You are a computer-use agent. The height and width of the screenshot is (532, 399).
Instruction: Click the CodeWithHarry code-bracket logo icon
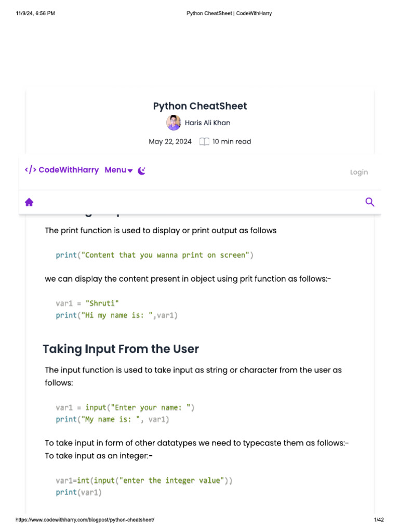click(31, 170)
